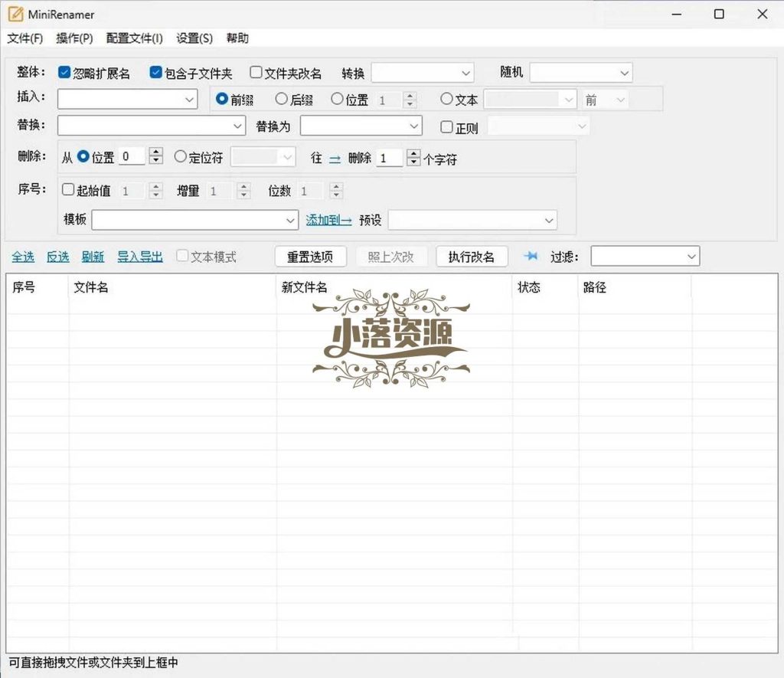Expand the 转换 dropdown

point(423,73)
